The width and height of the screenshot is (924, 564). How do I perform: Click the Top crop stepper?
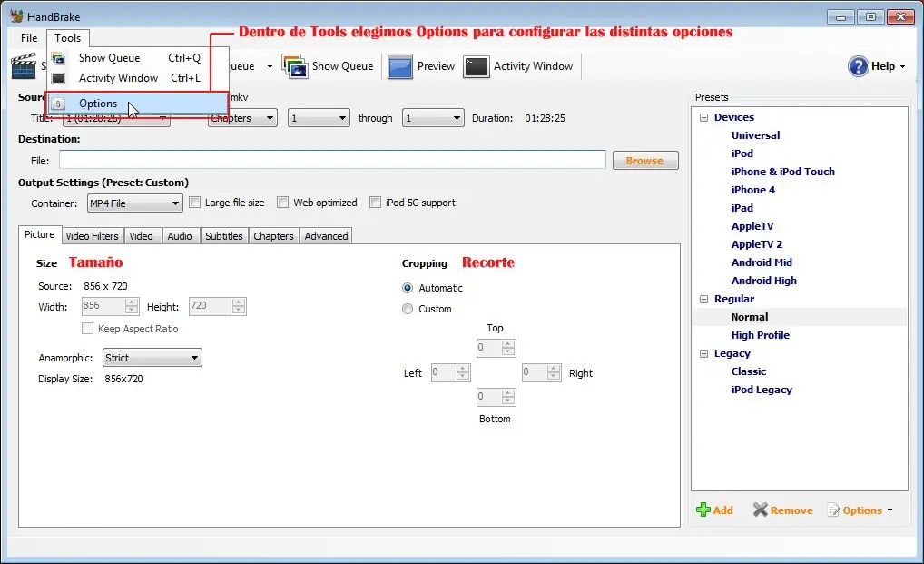pos(496,348)
